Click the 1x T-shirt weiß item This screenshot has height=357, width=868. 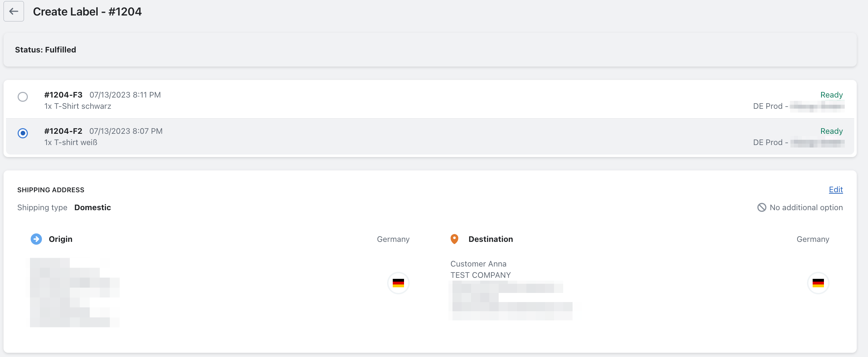click(x=71, y=142)
